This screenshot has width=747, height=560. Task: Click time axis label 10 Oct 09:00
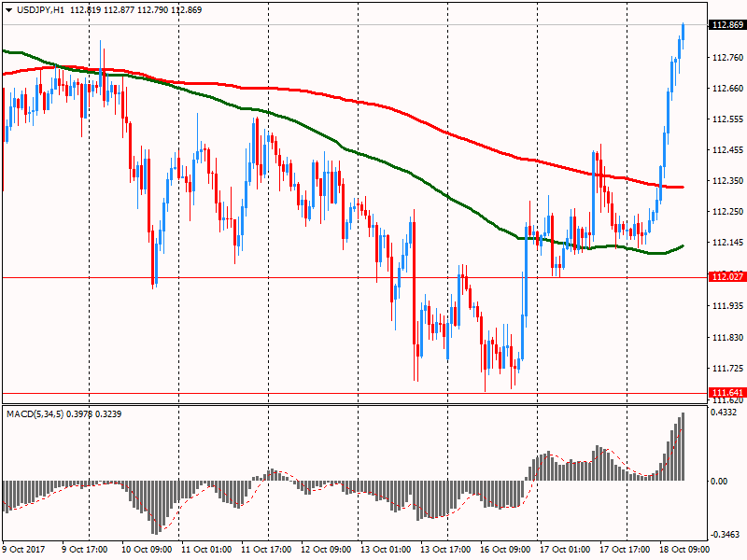click(147, 550)
